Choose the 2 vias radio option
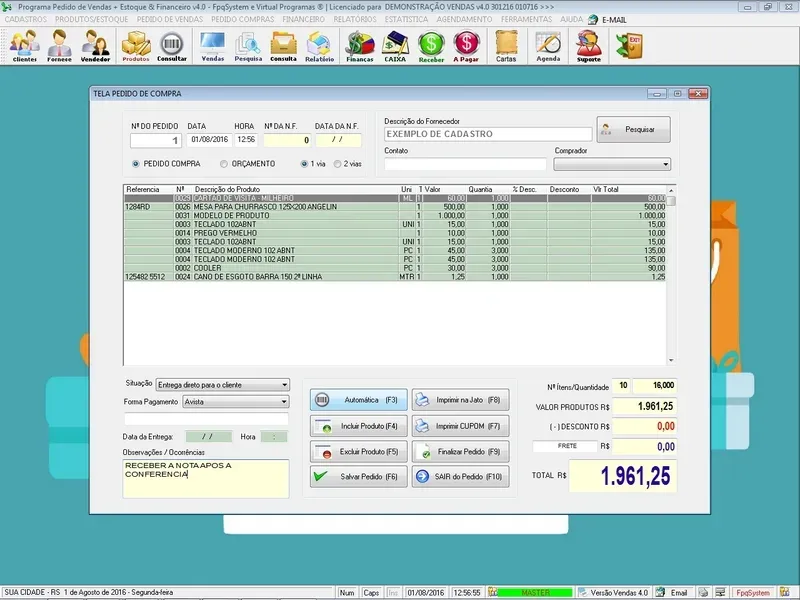The height and width of the screenshot is (600, 800). [x=338, y=163]
